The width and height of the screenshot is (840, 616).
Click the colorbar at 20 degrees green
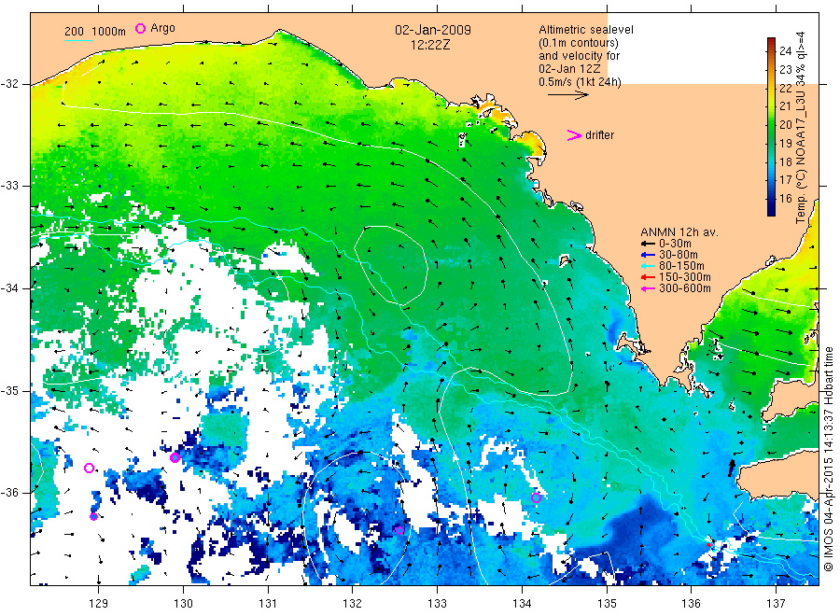771,125
